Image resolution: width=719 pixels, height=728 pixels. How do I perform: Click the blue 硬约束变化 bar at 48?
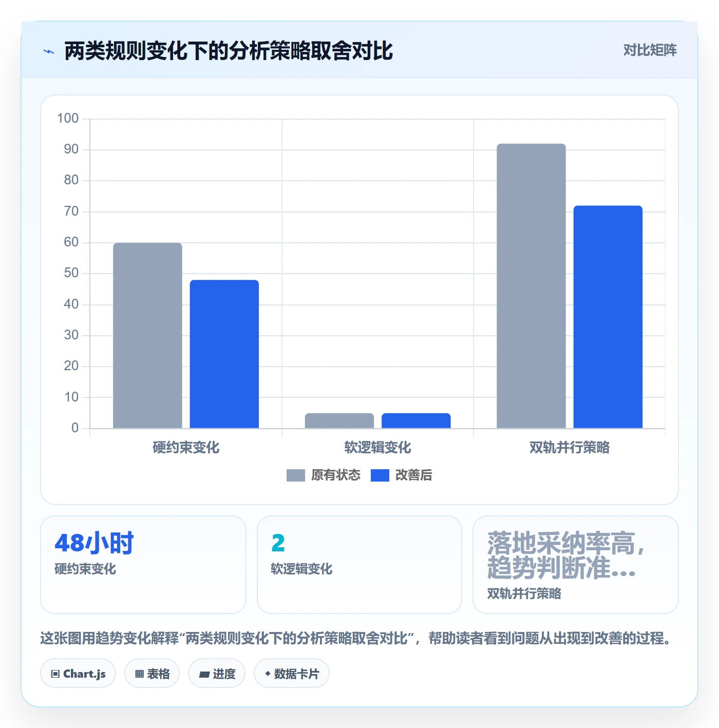[x=224, y=354]
